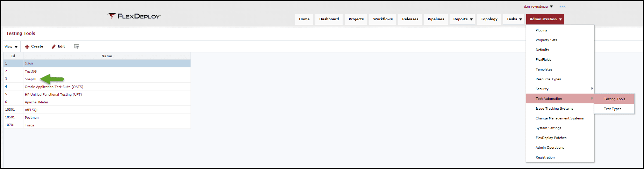Open the Pipelines tab
Image resolution: width=644 pixels, height=169 pixels.
click(x=436, y=19)
